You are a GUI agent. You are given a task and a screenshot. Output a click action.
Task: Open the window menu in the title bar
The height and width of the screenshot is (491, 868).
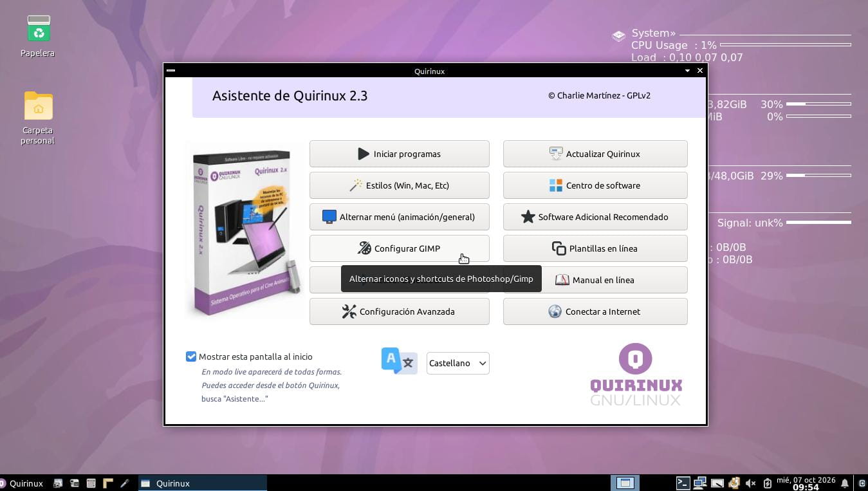[171, 71]
